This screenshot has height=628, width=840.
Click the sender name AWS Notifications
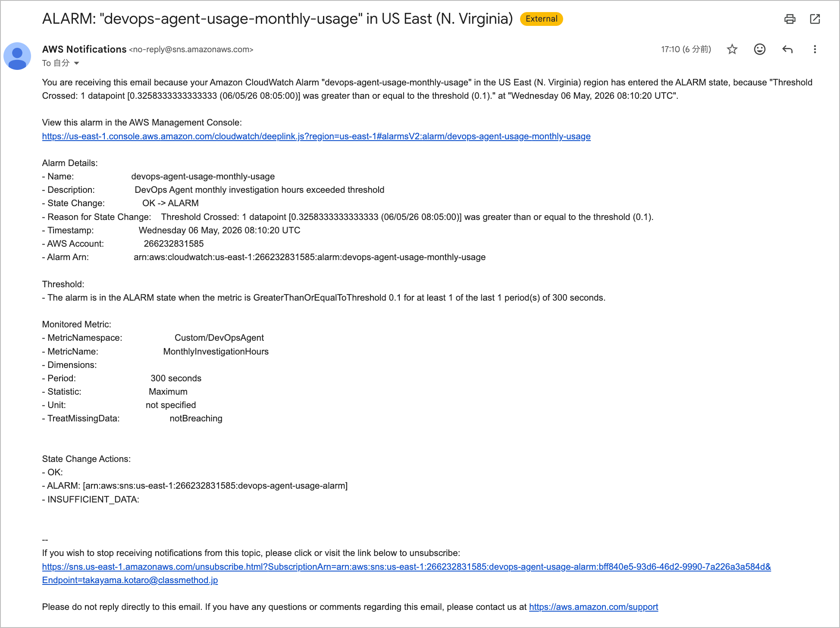(x=85, y=49)
